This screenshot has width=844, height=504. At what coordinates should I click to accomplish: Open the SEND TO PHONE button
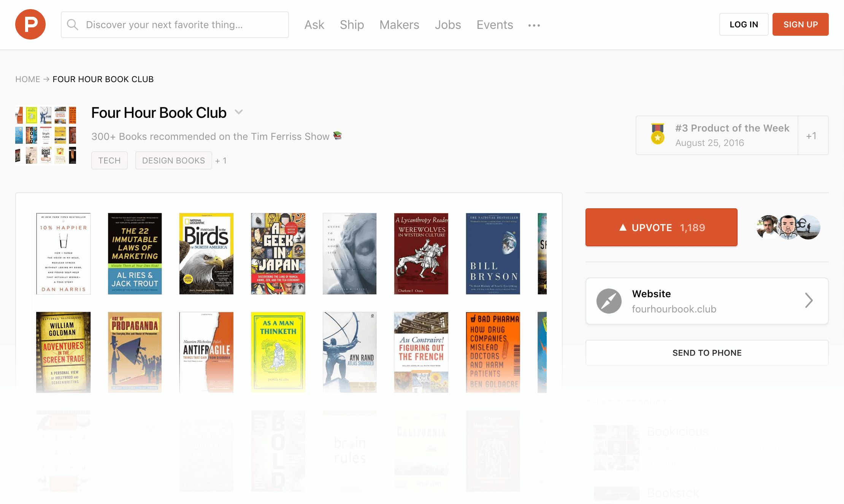tap(707, 352)
